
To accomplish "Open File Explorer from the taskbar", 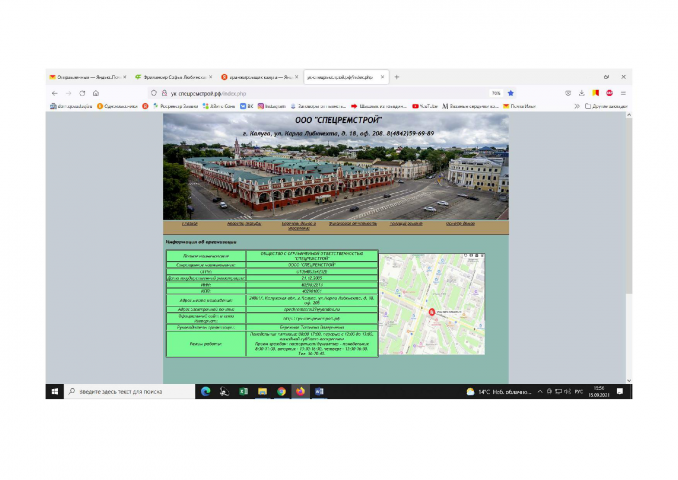I will tap(262, 391).
